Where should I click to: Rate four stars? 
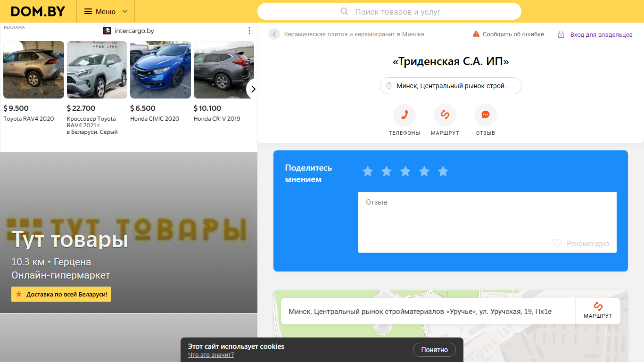[424, 172]
